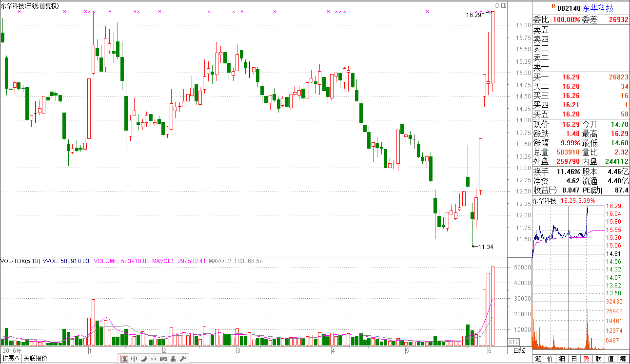Click the 最低 value 14.60
The image size is (630, 364).
619,143
